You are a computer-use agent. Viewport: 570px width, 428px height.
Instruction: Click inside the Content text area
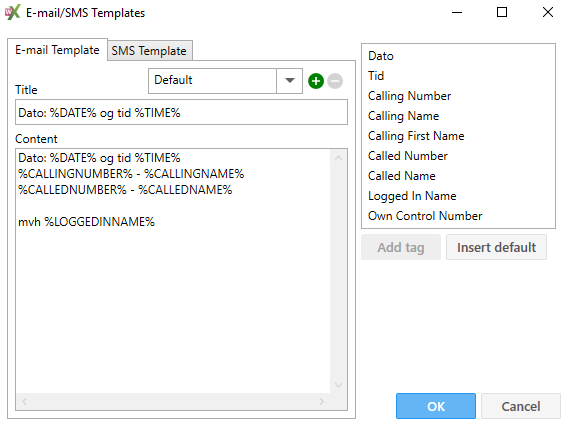coord(173,271)
